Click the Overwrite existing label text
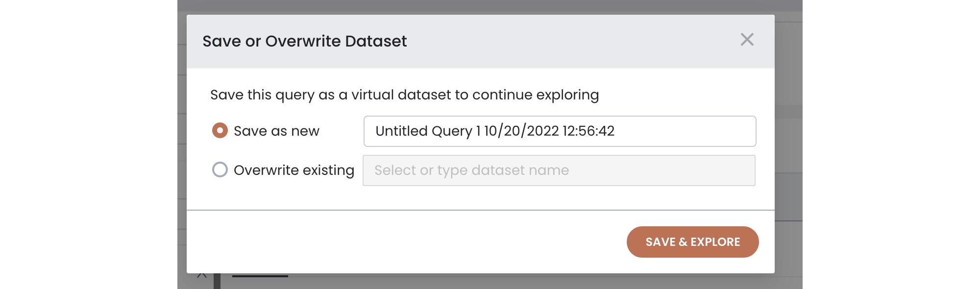Viewport: 980px width, 289px height. click(x=294, y=170)
